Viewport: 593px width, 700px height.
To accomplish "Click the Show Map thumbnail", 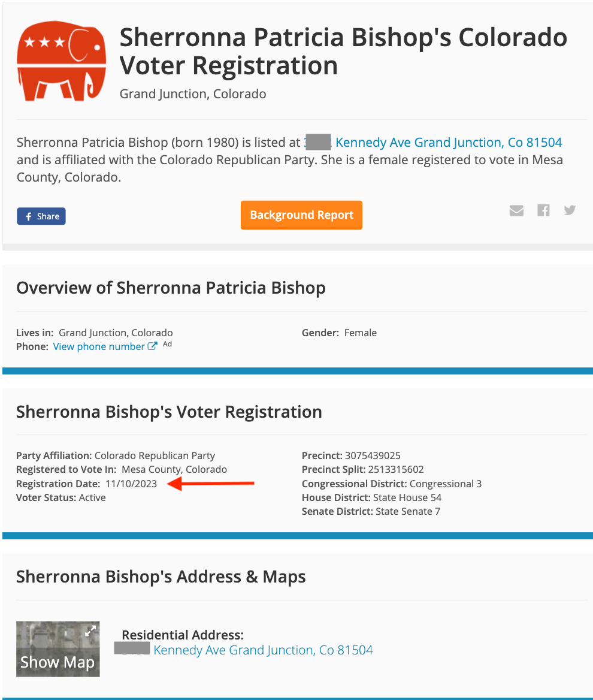I will [58, 649].
